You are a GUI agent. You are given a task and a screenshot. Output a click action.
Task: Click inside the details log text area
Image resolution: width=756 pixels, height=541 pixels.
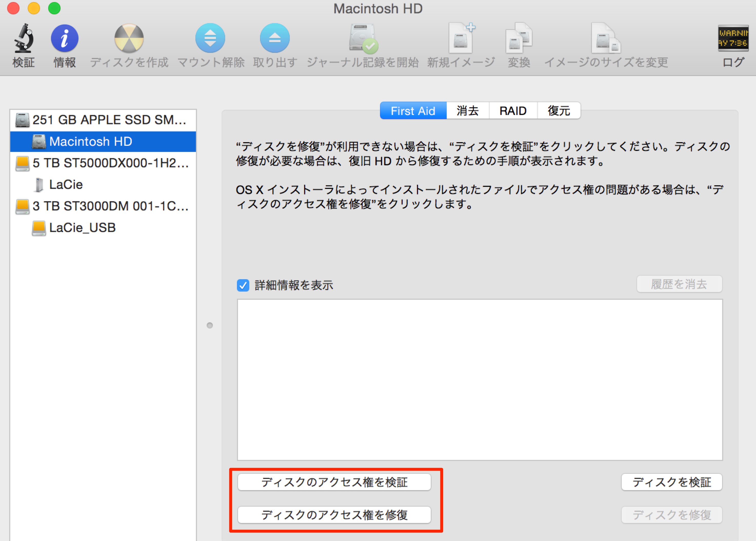(x=480, y=380)
